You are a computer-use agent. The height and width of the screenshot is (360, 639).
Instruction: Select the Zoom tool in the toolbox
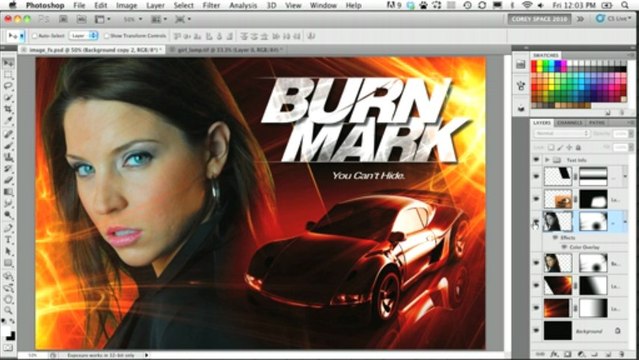pos(8,310)
